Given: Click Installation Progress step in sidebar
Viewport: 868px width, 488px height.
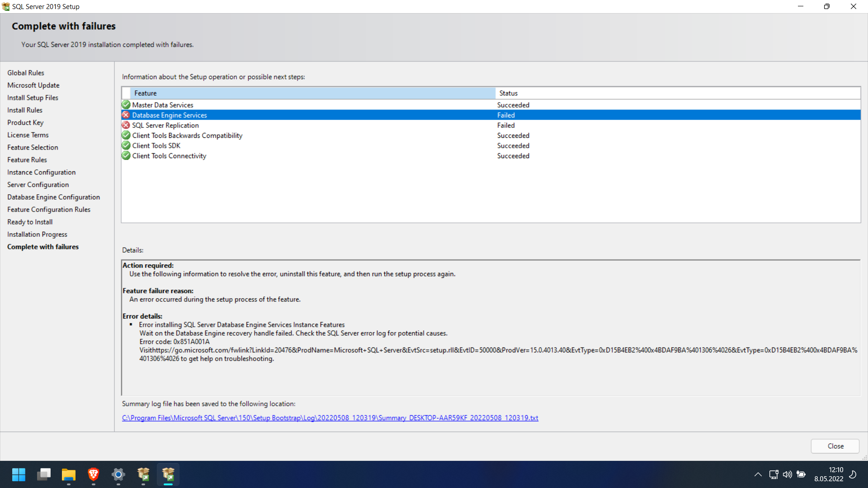Looking at the screenshot, I should [x=37, y=235].
